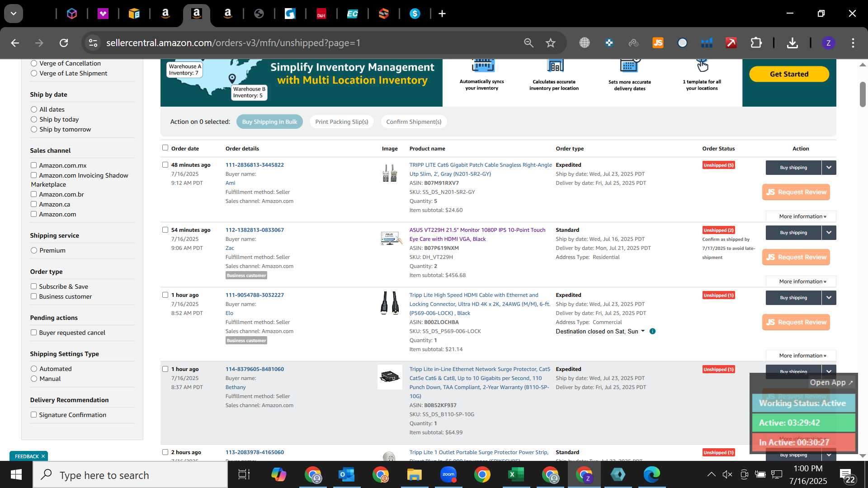868x488 pixels.
Task: Open the Z profile avatar
Action: (828, 43)
